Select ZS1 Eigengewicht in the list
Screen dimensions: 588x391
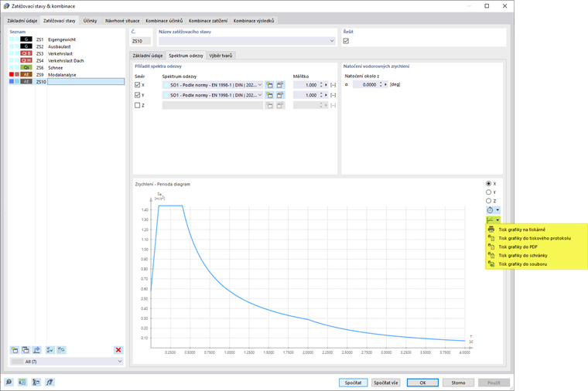tap(67, 39)
